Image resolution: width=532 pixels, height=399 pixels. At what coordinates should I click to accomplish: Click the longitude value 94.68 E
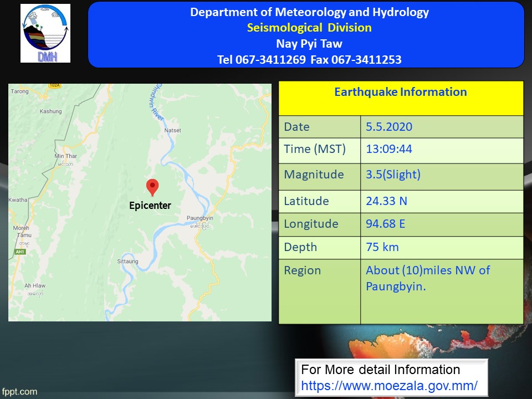tap(386, 224)
